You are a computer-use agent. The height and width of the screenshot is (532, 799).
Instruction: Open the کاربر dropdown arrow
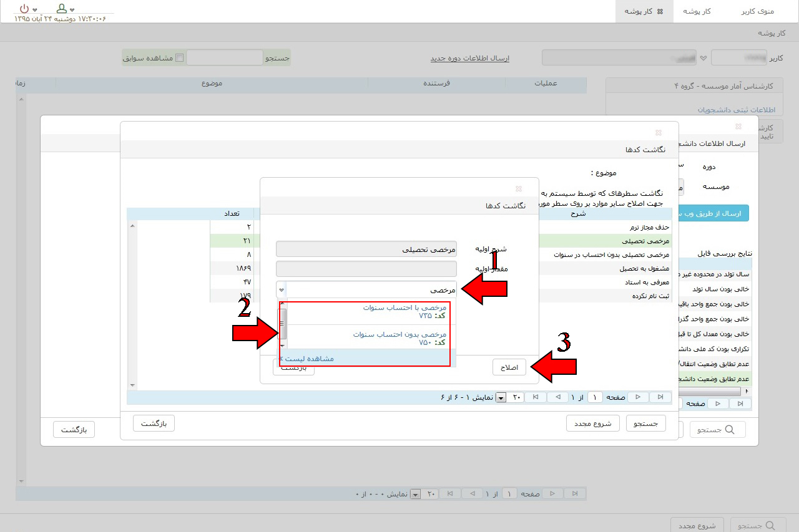click(x=703, y=58)
